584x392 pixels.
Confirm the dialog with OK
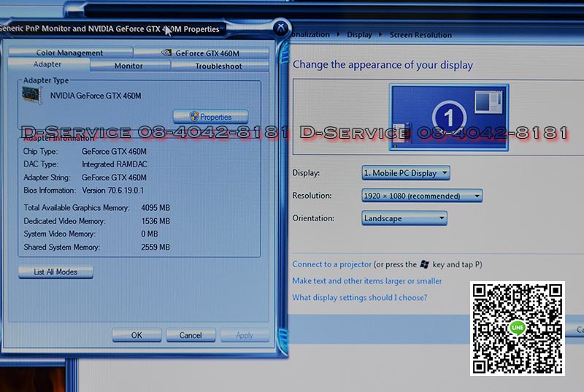click(x=137, y=335)
